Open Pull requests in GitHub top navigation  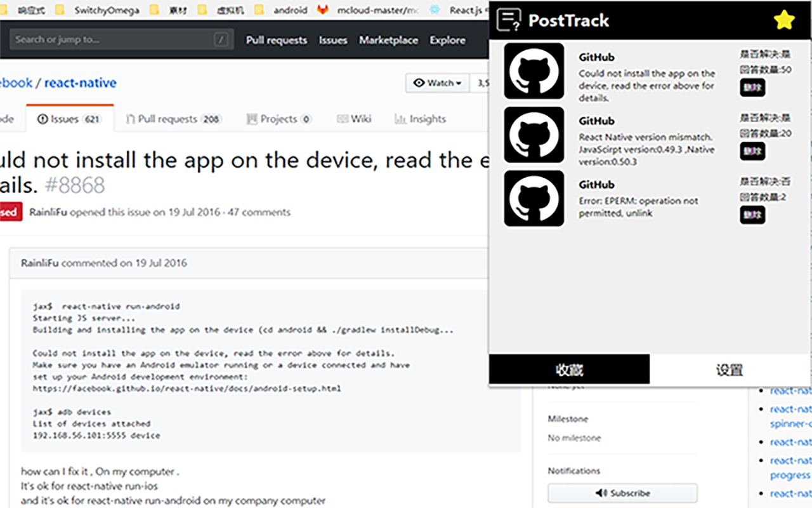(277, 40)
